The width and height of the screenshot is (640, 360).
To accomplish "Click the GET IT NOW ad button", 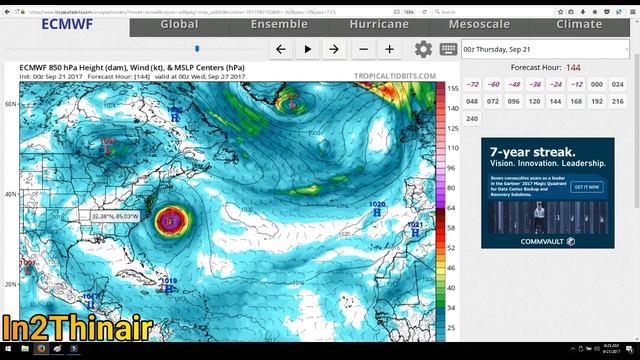I will [587, 187].
